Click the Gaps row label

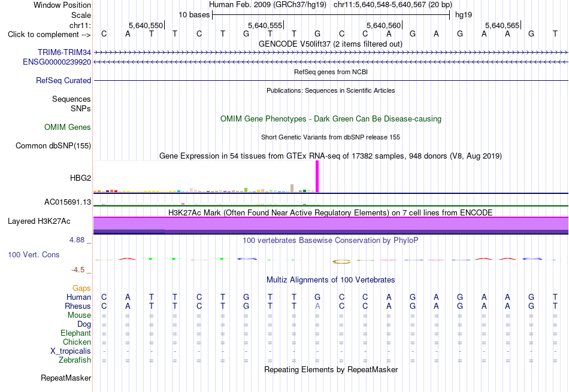click(x=81, y=288)
